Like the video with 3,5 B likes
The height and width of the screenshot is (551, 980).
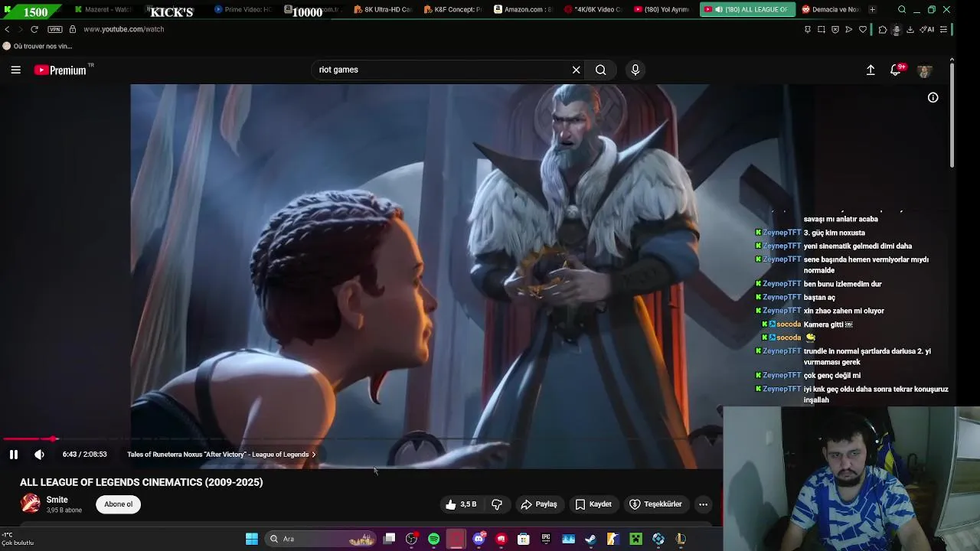click(462, 504)
